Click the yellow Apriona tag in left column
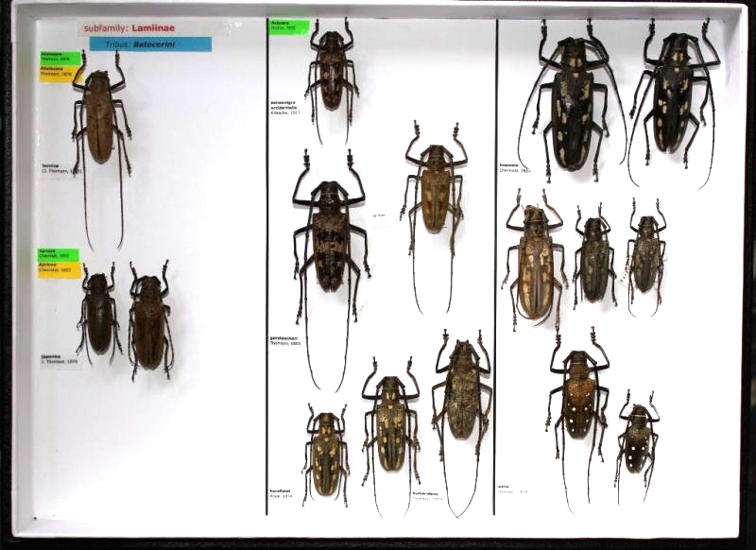 click(x=59, y=269)
